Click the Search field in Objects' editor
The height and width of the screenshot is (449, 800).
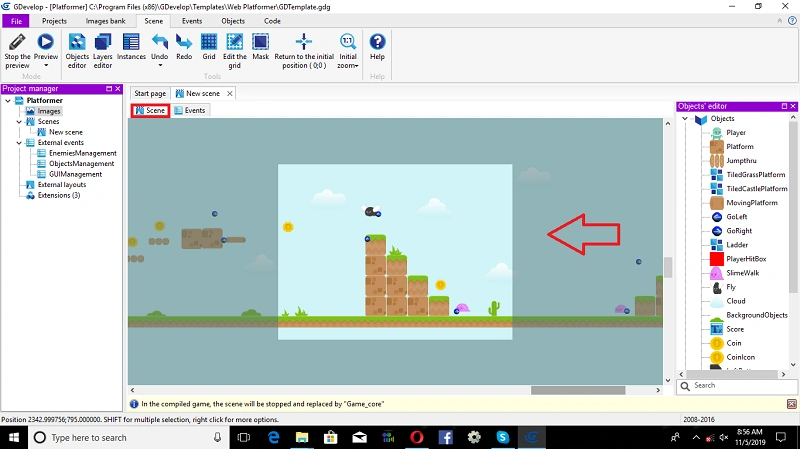click(x=737, y=386)
